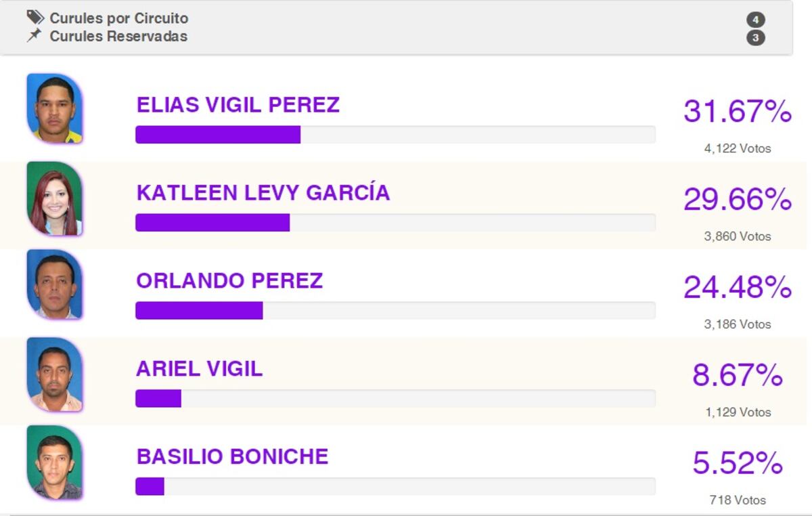Click the Curules Reservadas label
This screenshot has width=812, height=516.
(x=118, y=36)
